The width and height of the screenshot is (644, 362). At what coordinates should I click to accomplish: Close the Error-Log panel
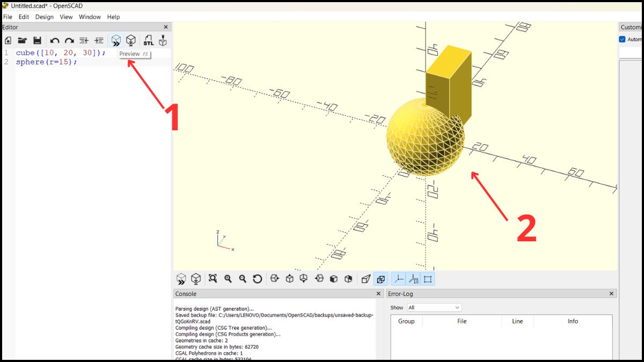click(x=611, y=294)
